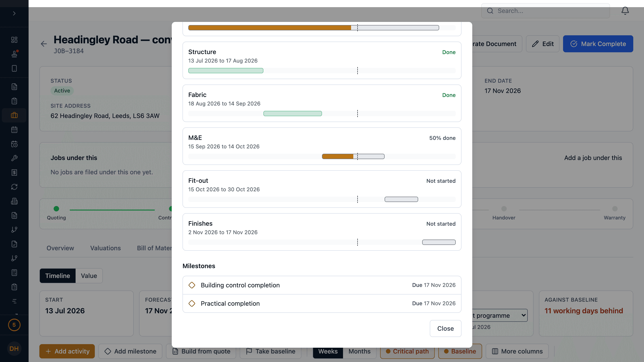Open the Valuations tab
Screen dimensions: 644x362
105,248
